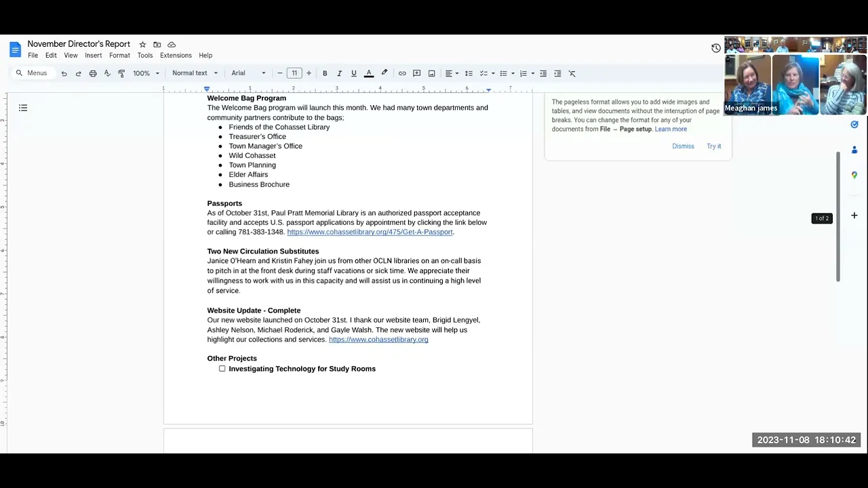
Task: Expand the checklist options arrow
Action: (493, 73)
